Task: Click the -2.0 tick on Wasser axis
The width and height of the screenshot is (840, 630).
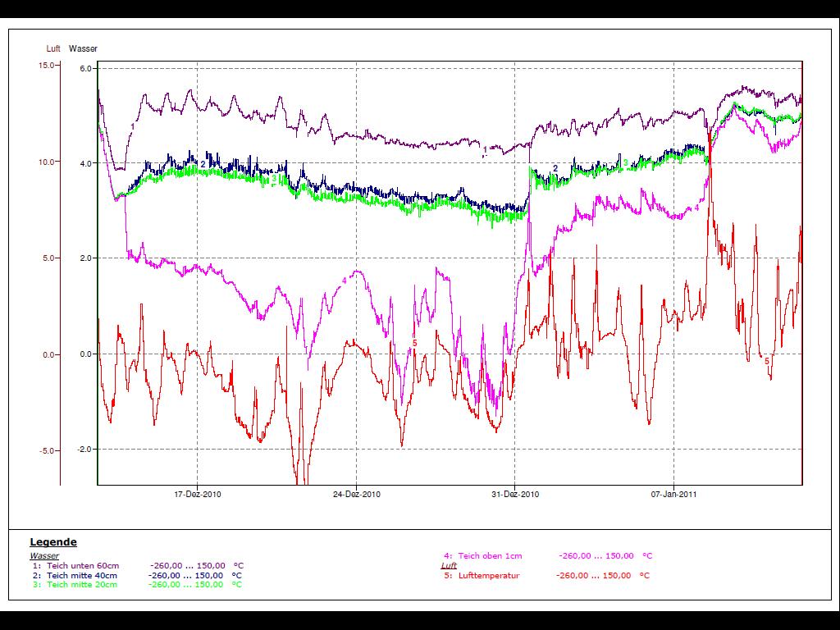Action: [84, 450]
